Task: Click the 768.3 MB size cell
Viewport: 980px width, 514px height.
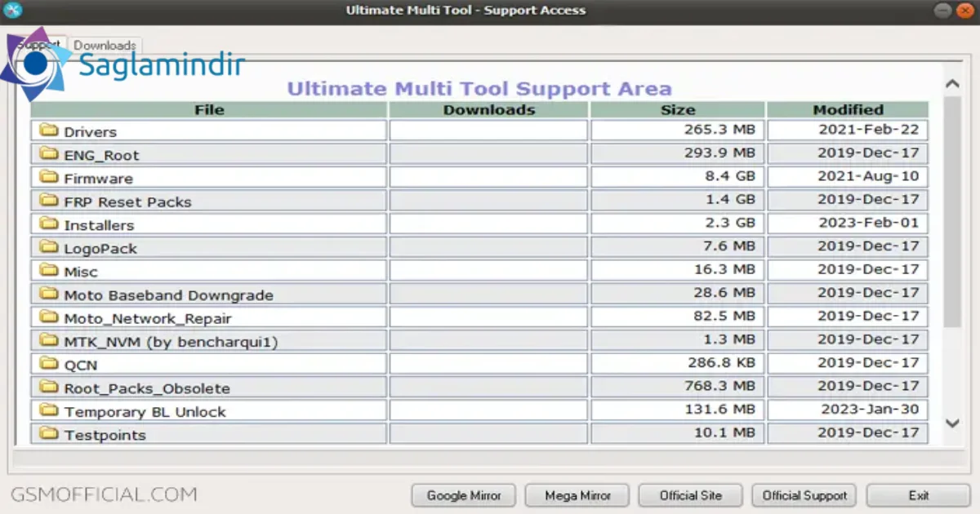Action: 678,386
